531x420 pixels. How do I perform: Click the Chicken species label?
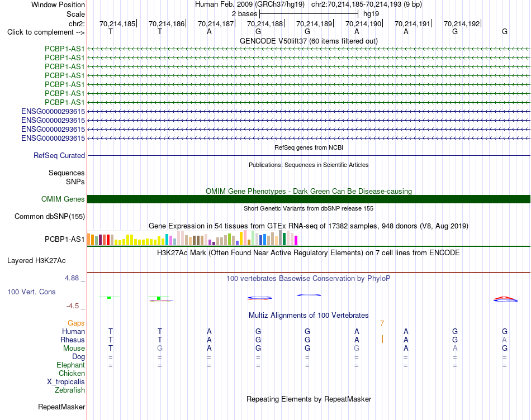tap(72, 373)
